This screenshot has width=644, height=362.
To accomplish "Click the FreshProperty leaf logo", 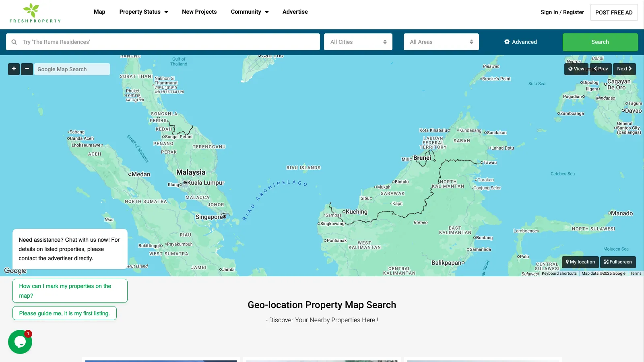I will tap(35, 12).
